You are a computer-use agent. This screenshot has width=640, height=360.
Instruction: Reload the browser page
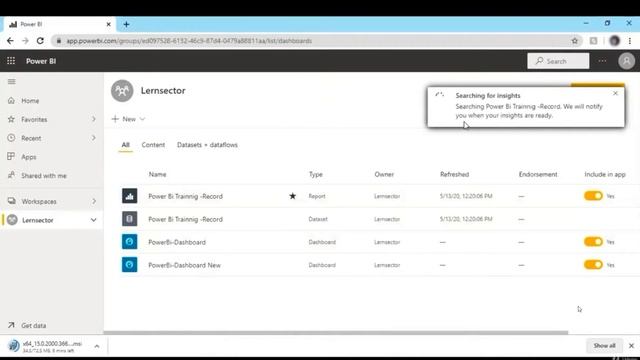(40, 40)
